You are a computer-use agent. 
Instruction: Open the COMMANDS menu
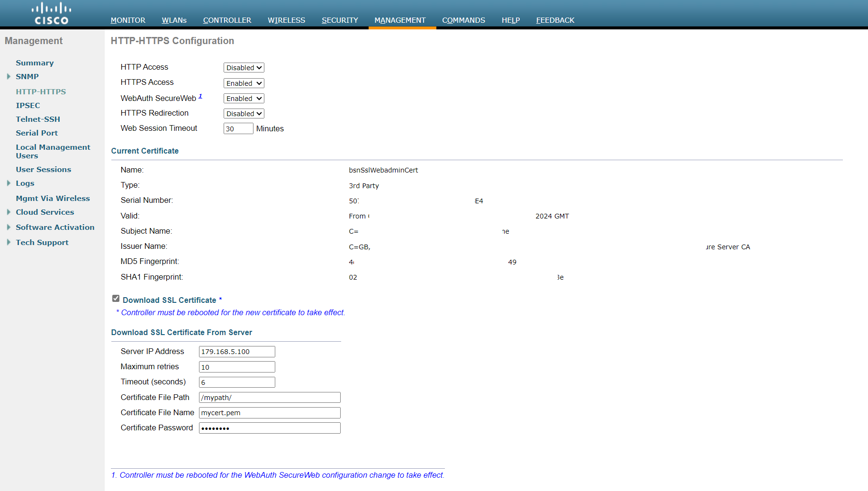click(463, 20)
